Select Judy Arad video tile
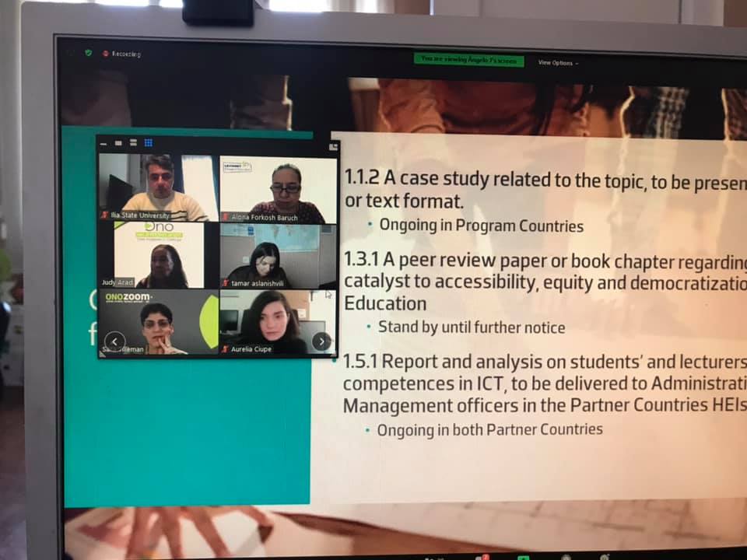The width and height of the screenshot is (747, 560). [160, 255]
